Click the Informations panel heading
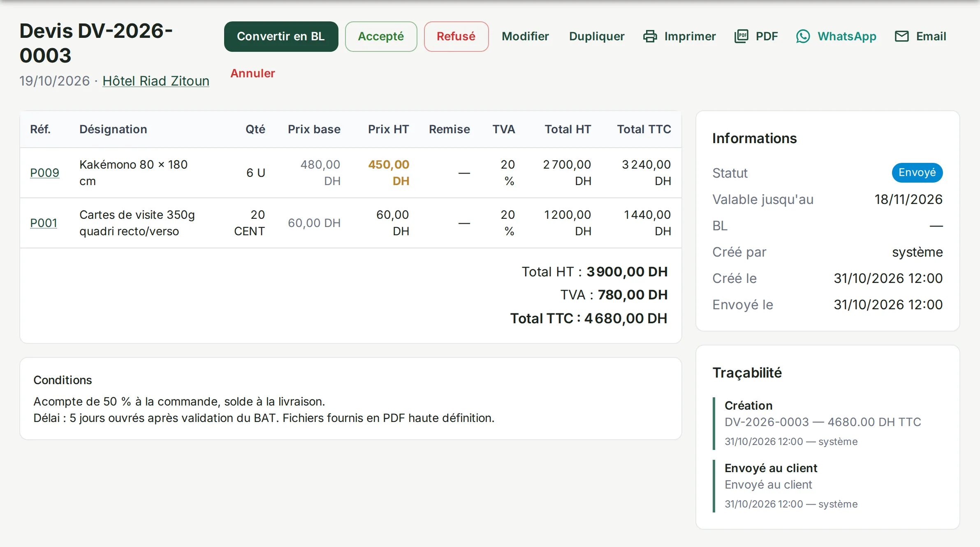Screen dimensions: 980x547 (x=754, y=139)
